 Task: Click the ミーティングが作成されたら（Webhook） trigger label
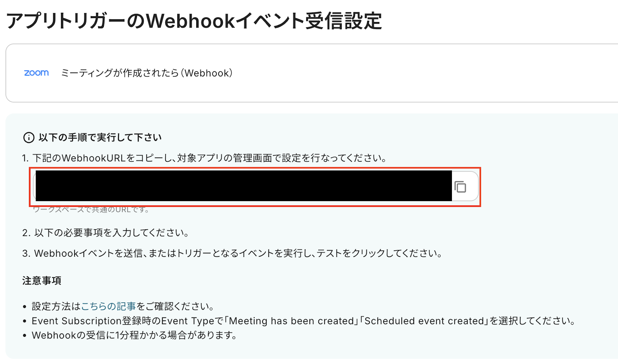[x=147, y=73]
